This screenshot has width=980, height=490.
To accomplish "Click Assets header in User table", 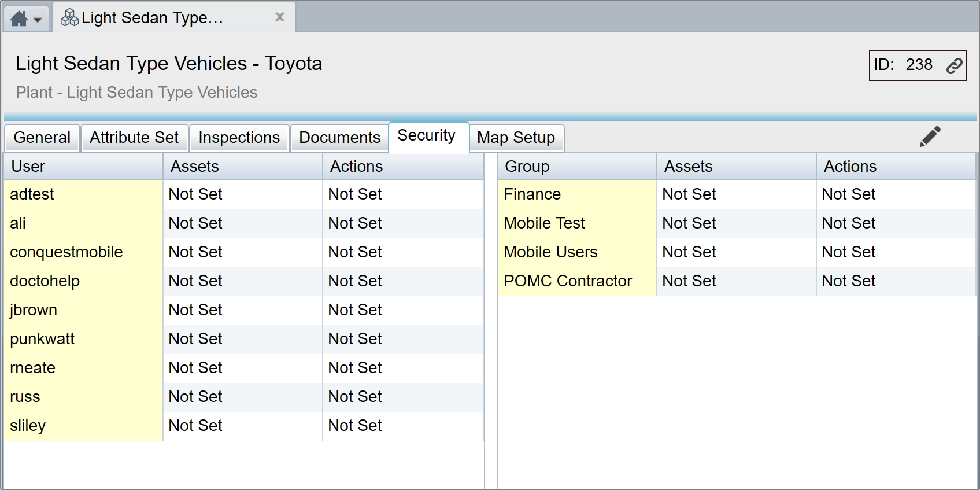I will (243, 167).
